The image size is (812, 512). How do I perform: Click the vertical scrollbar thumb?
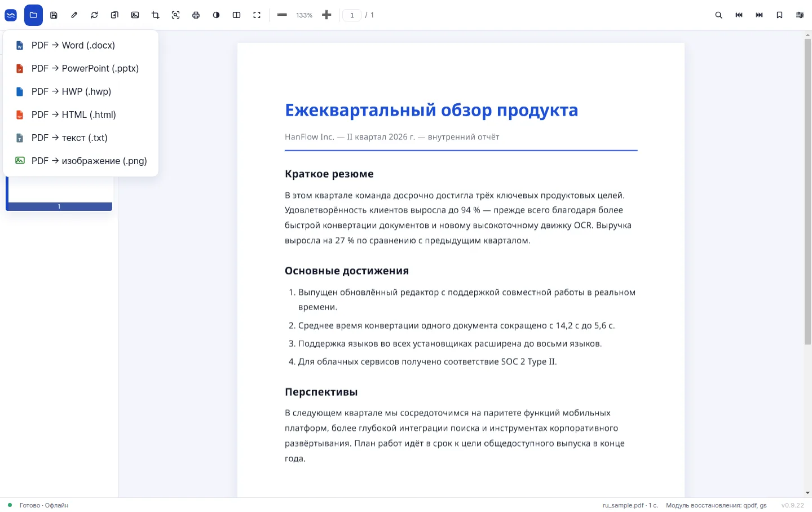(x=807, y=192)
